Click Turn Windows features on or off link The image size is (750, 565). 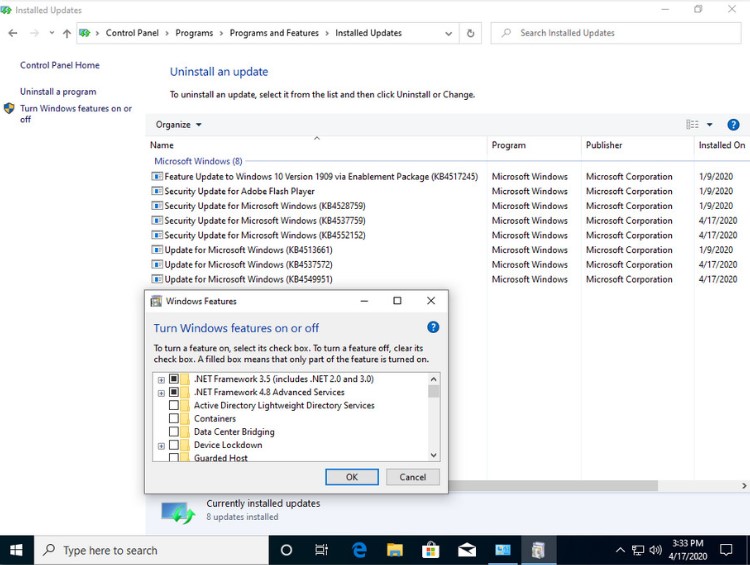click(76, 114)
